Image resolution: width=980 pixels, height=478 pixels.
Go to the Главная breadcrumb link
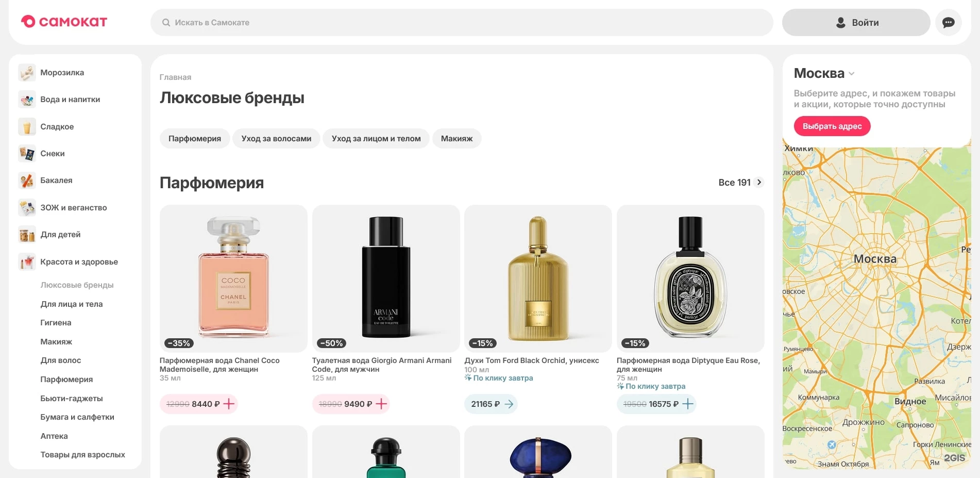(175, 77)
